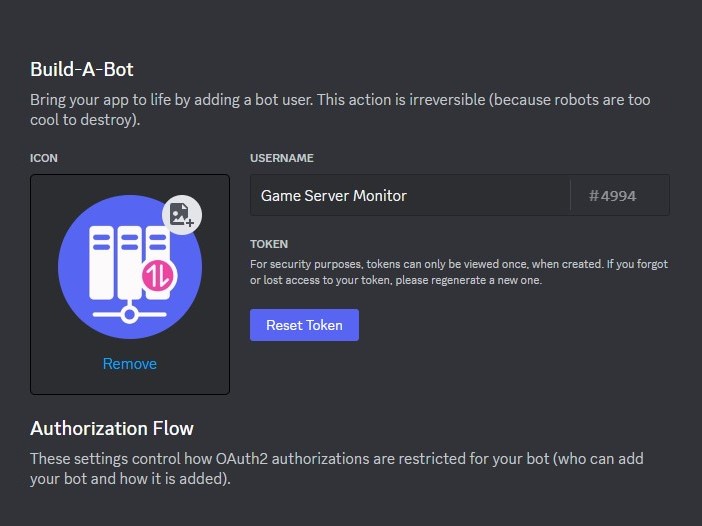This screenshot has width=702, height=526.
Task: Click the Authorization Flow heading
Action: (112, 428)
